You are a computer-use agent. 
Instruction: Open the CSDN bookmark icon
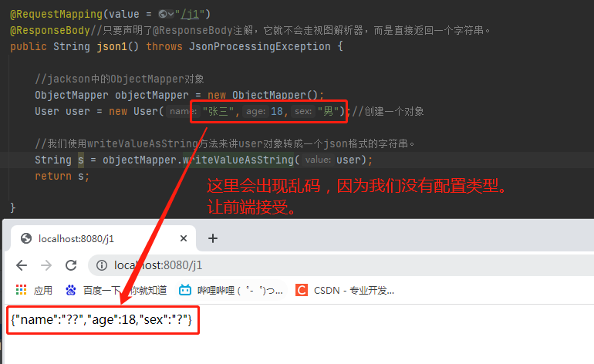[x=302, y=290]
